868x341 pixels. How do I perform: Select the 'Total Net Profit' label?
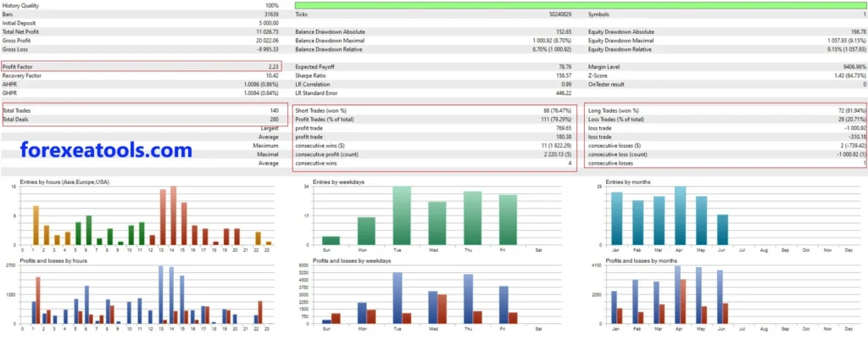[19, 32]
